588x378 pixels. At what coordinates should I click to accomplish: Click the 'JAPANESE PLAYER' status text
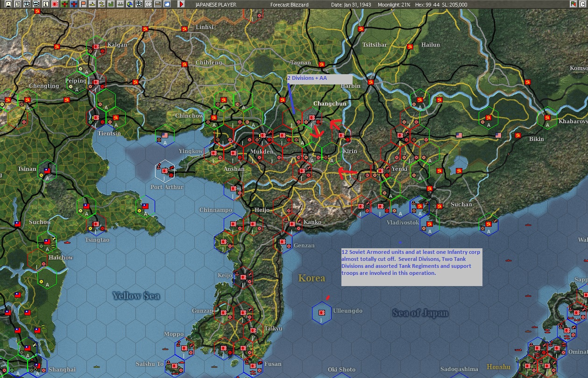pos(217,5)
